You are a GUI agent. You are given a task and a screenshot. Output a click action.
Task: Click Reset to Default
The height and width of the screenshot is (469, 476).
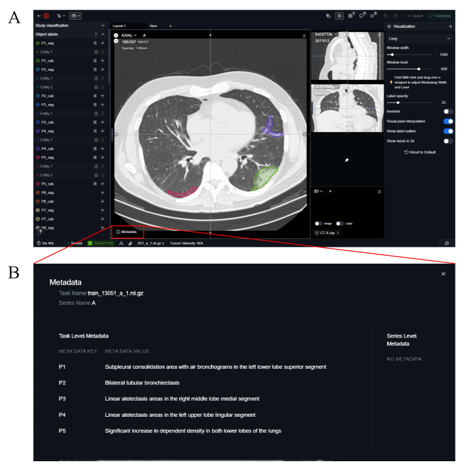[x=420, y=152]
